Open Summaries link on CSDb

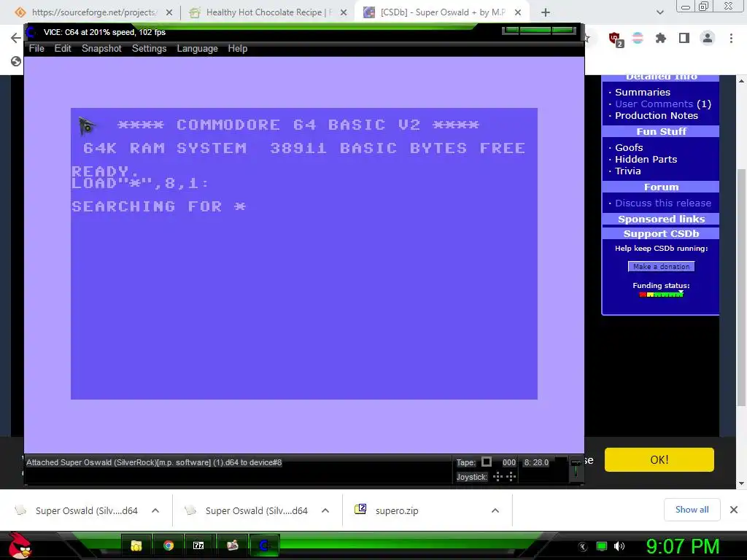642,92
